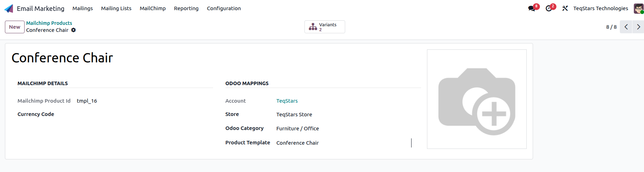Create a New record
Screen dimensions: 644x172
[x=15, y=27]
